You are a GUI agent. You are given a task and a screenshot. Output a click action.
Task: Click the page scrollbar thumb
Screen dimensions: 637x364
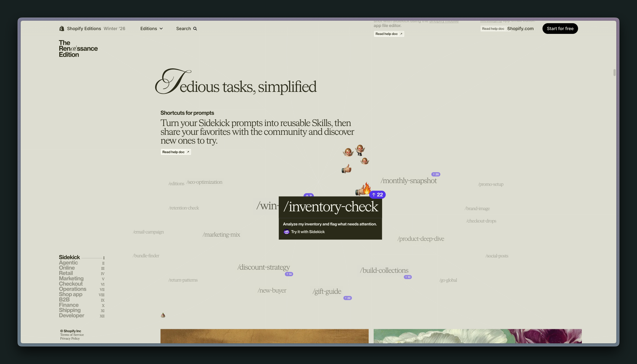click(x=614, y=72)
